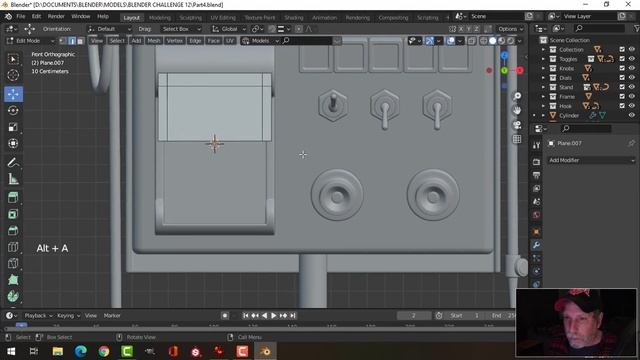The image size is (640, 360).
Task: Open the Mesh menu in viewport header
Action: point(153,41)
